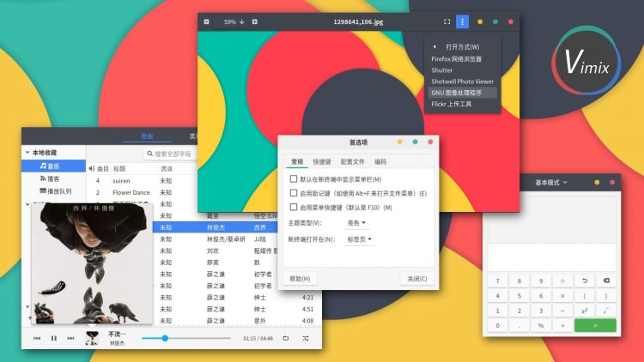Click the green equals key
644x362 pixels.
[595, 325]
